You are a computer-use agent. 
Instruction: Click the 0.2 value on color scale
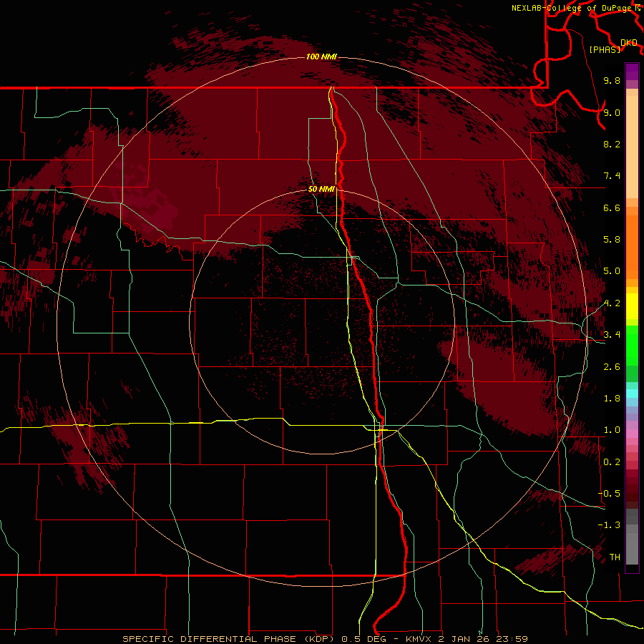tap(612, 462)
